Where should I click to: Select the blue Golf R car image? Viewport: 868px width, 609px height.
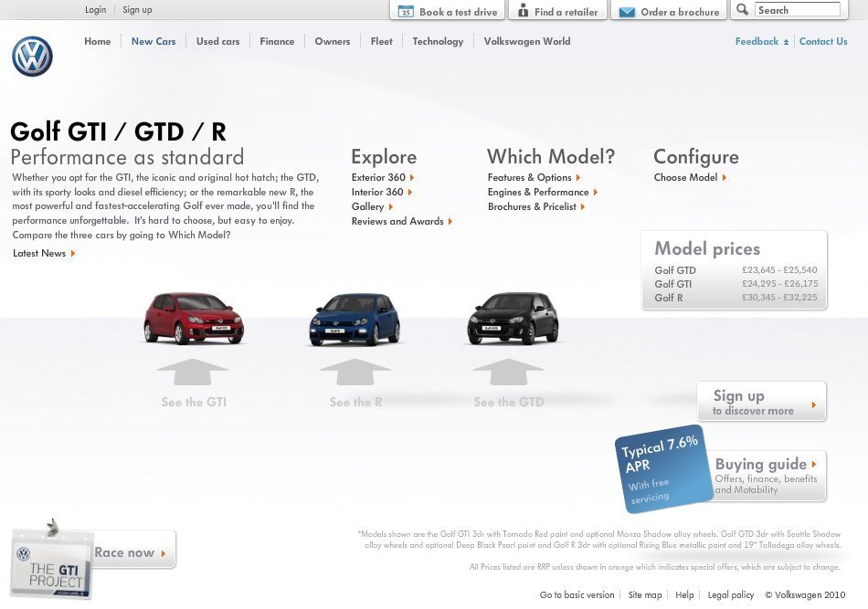tap(355, 319)
